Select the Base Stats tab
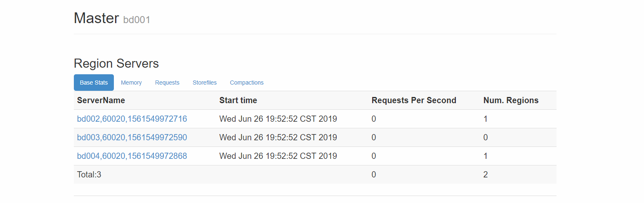644x203 pixels. point(94,83)
